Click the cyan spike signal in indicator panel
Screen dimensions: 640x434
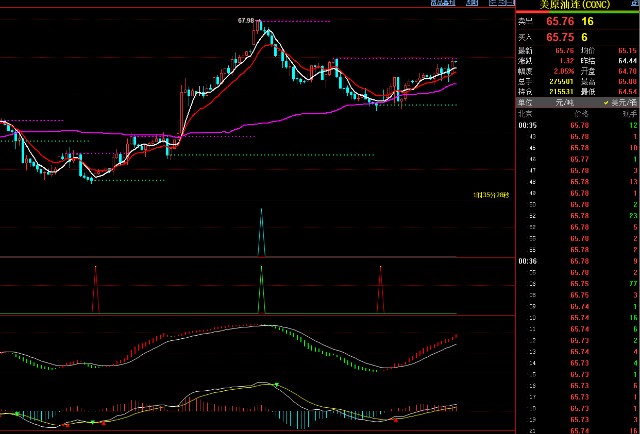click(262, 232)
